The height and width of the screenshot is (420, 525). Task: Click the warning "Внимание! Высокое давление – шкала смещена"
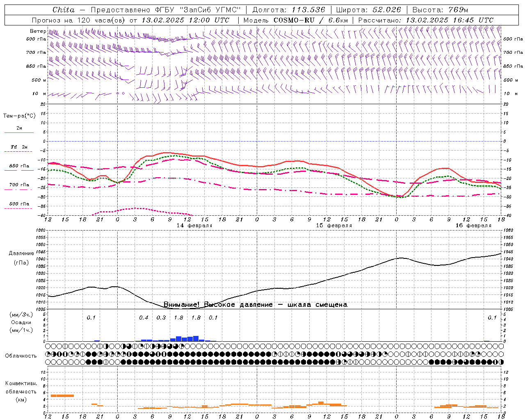(256, 305)
